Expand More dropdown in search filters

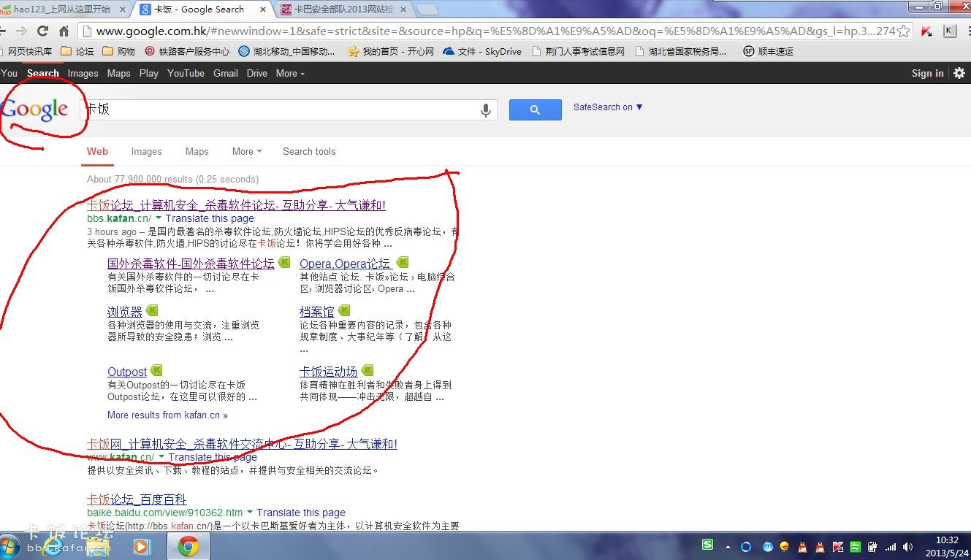(x=247, y=151)
